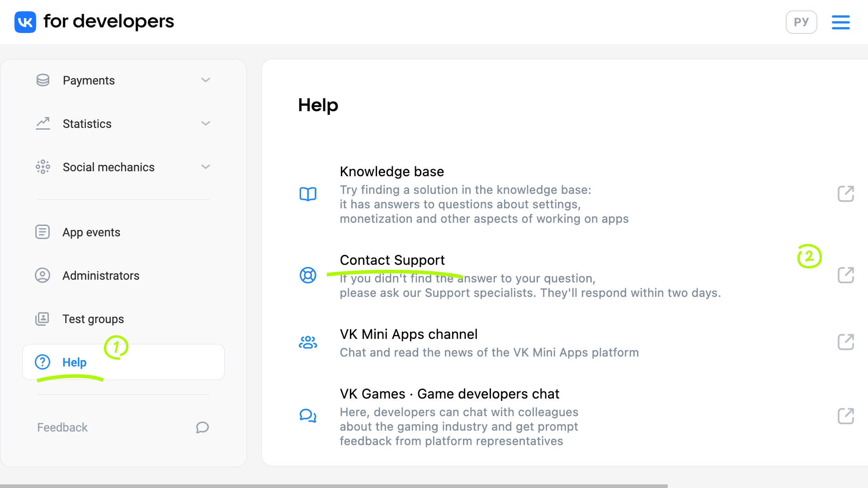Click 'Try finding a solution' description text
The width and height of the screenshot is (868, 488).
coord(484,204)
